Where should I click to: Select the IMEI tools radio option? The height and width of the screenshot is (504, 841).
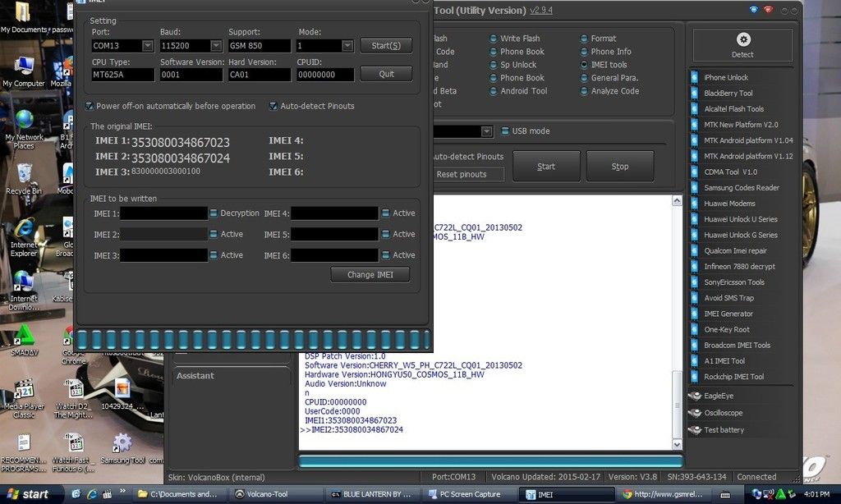(x=584, y=65)
